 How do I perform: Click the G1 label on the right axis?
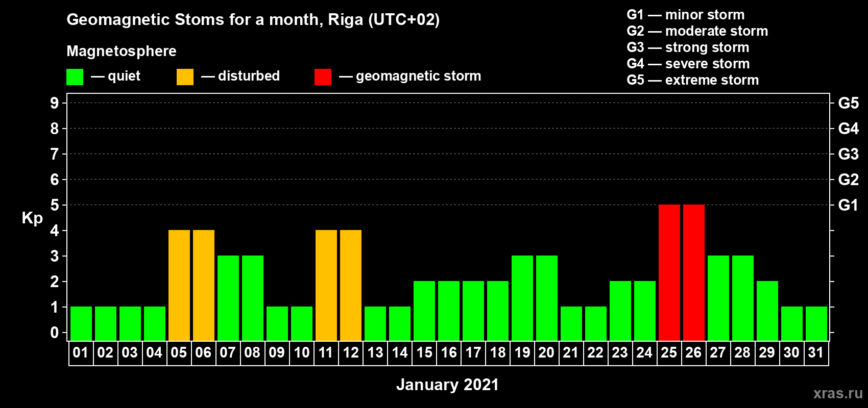tap(849, 205)
